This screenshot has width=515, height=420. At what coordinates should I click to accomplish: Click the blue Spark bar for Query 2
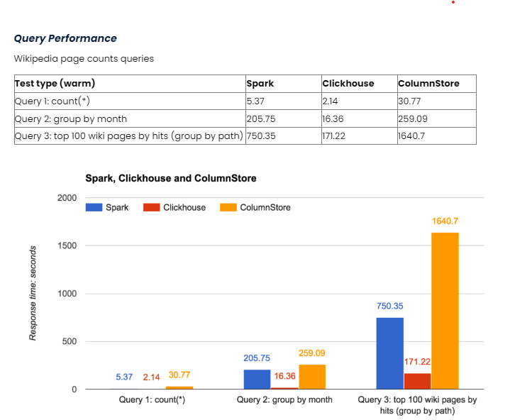(x=257, y=380)
